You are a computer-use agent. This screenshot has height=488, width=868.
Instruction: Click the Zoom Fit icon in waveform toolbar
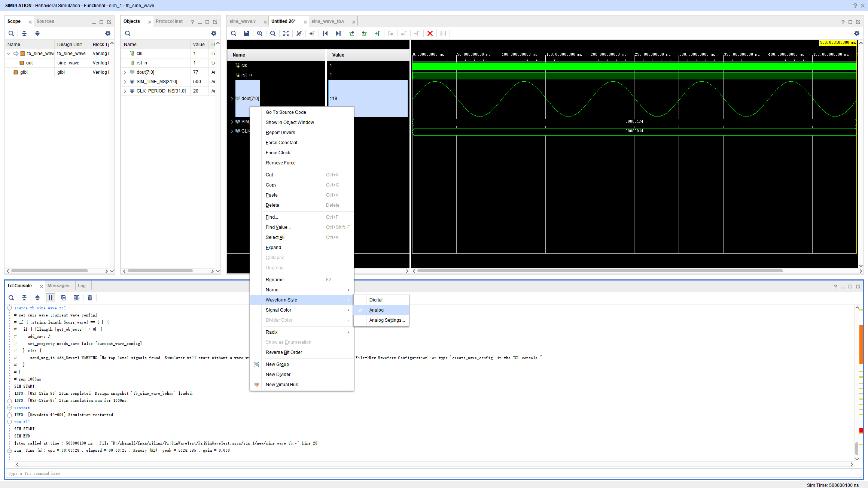coord(286,33)
